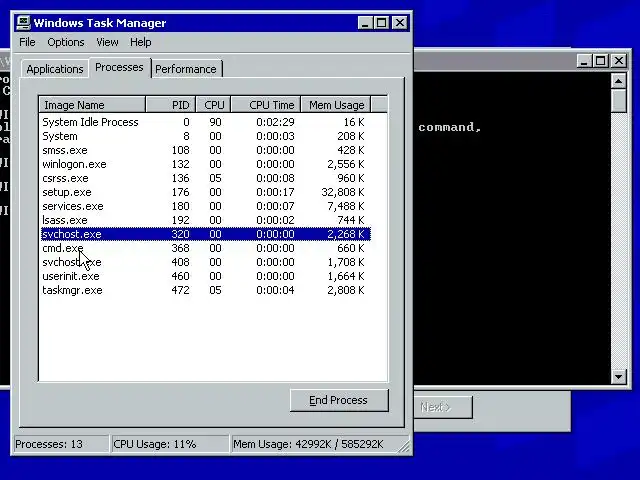The height and width of the screenshot is (480, 640).
Task: Select the System process row
Action: point(206,136)
